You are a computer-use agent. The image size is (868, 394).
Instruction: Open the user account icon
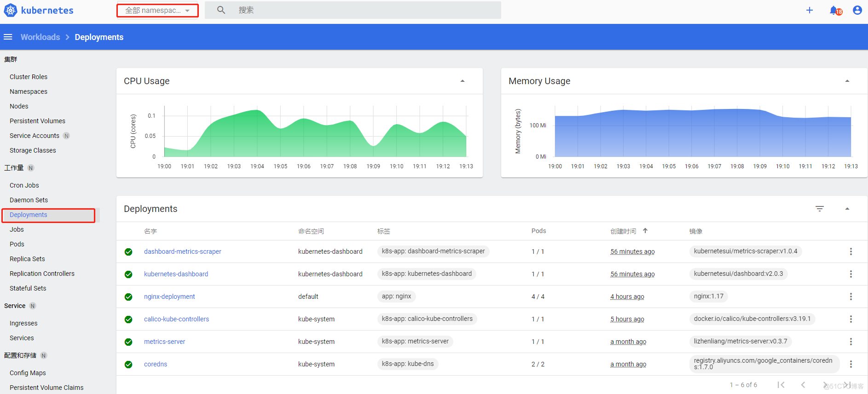[857, 10]
